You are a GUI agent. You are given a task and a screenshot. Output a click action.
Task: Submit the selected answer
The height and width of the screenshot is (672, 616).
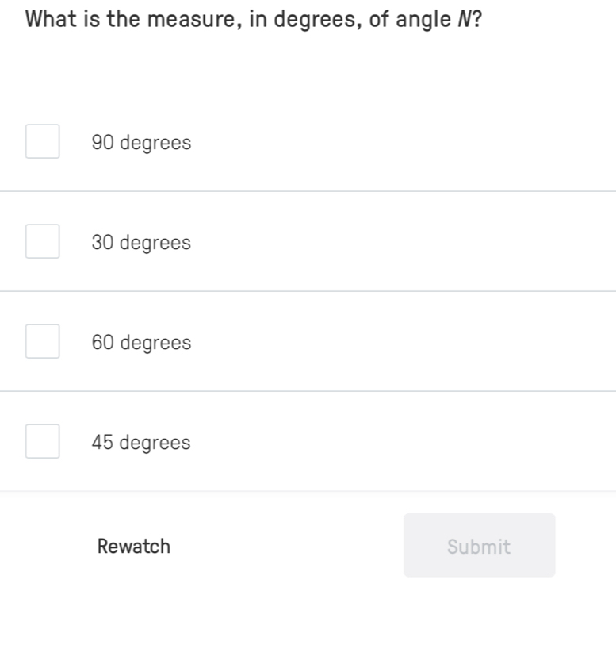tap(479, 546)
